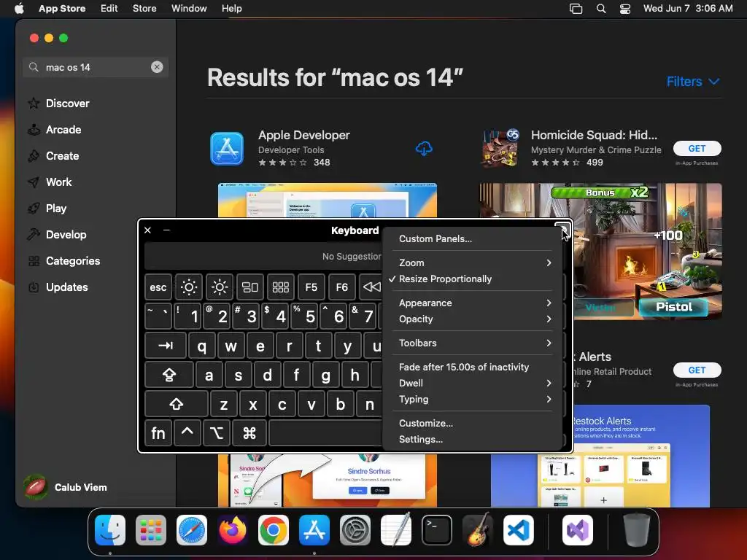The width and height of the screenshot is (747, 560).
Task: Click the date and time in menu bar
Action: (x=688, y=9)
